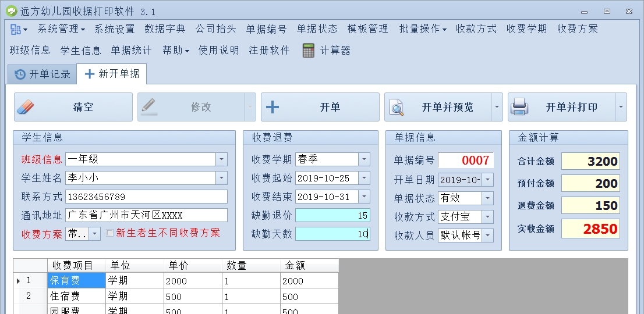Click the printer icon on 开单并打印
644x314 pixels.
coord(519,107)
